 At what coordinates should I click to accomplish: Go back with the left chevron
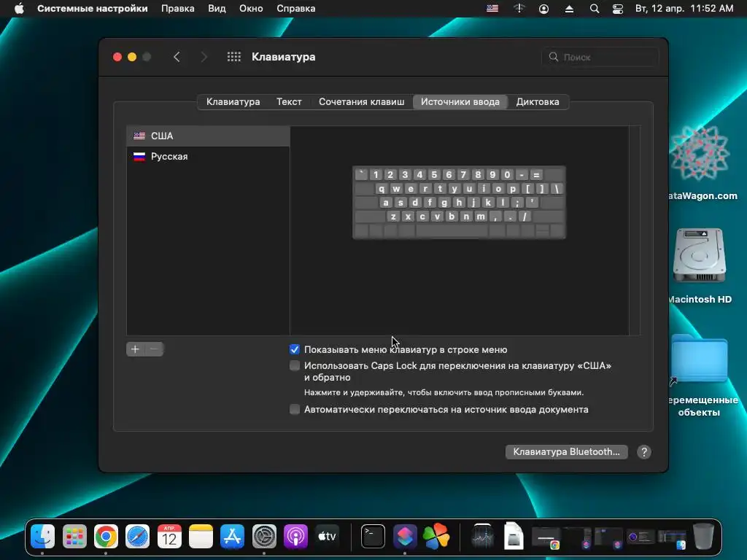177,57
